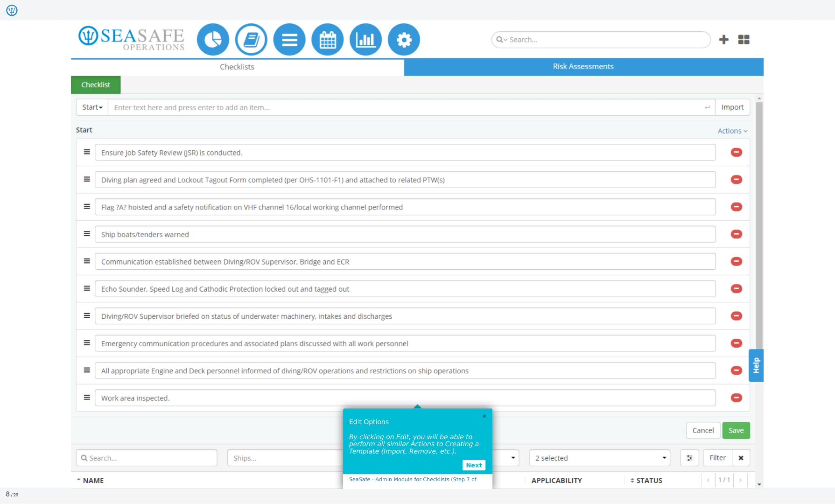
Task: Open the book/documents module icon
Action: tap(251, 40)
